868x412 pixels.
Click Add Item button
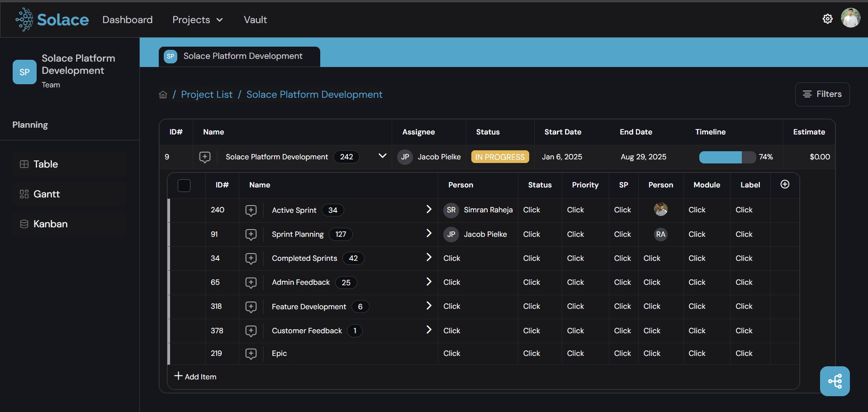[195, 377]
